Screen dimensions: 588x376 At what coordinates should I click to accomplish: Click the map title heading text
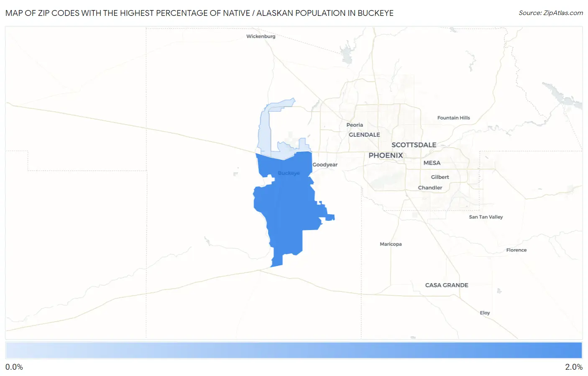pyautogui.click(x=199, y=13)
